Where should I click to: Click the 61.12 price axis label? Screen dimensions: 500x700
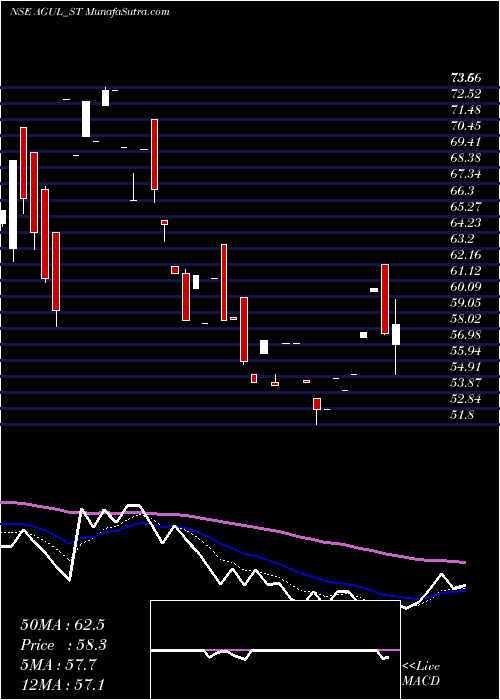point(466,271)
